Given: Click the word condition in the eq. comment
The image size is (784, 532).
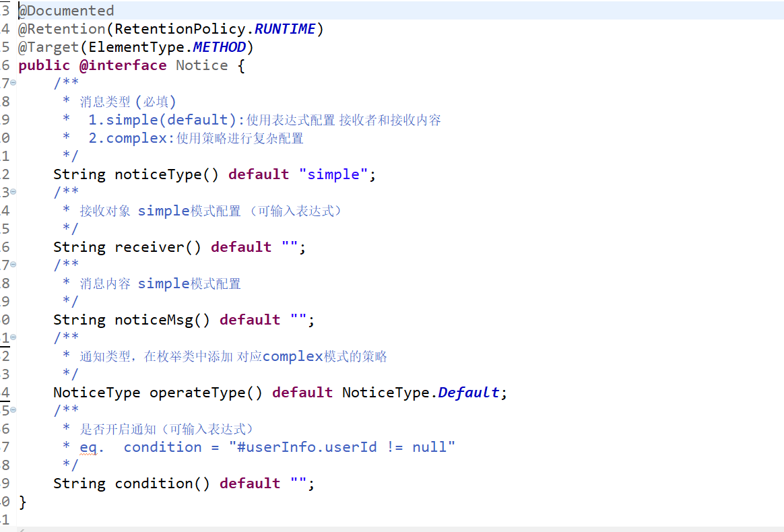Looking at the screenshot, I should 162,447.
